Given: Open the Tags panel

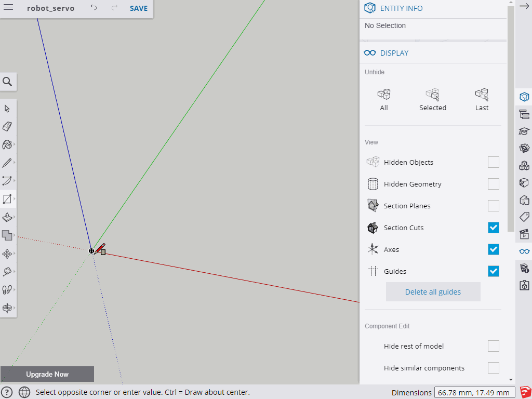Looking at the screenshot, I should tap(524, 217).
